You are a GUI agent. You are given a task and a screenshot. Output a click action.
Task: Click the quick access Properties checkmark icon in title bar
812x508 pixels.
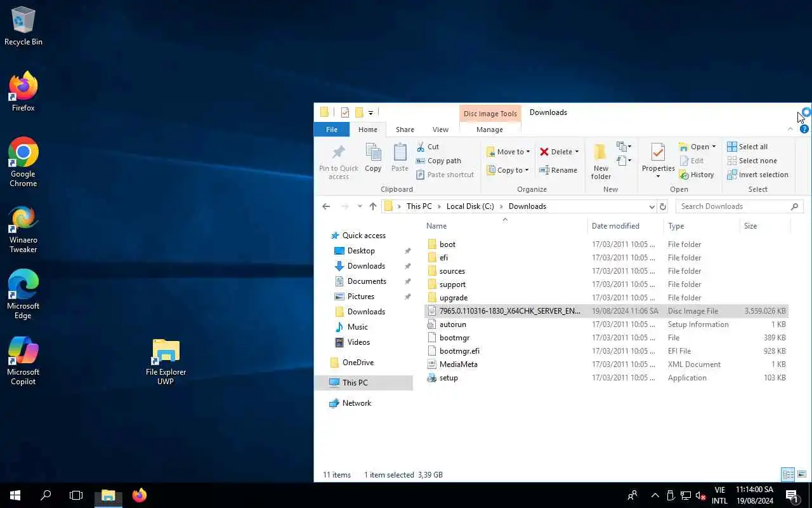coord(345,112)
